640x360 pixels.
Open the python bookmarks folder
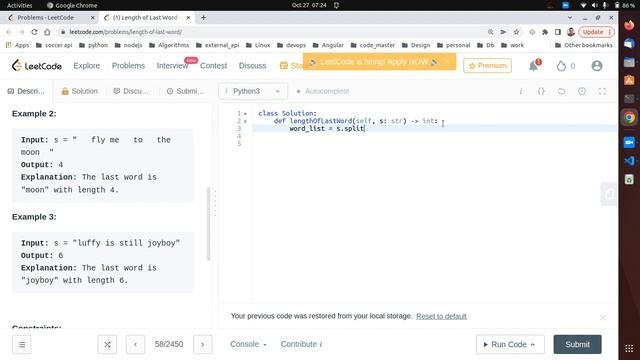(93, 45)
